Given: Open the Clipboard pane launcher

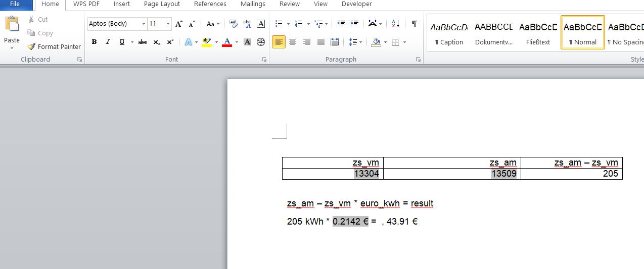Looking at the screenshot, I should pyautogui.click(x=79, y=60).
